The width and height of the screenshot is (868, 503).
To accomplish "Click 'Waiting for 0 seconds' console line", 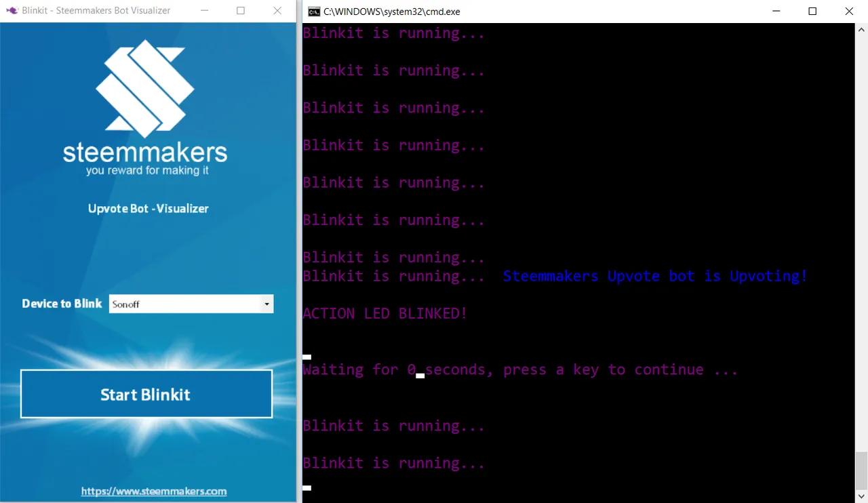I will coord(520,370).
